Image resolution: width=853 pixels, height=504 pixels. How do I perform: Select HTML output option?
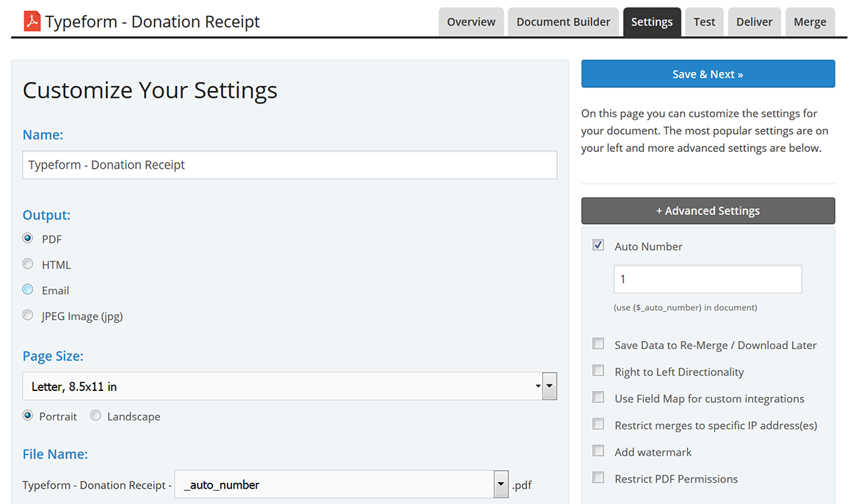click(x=28, y=264)
